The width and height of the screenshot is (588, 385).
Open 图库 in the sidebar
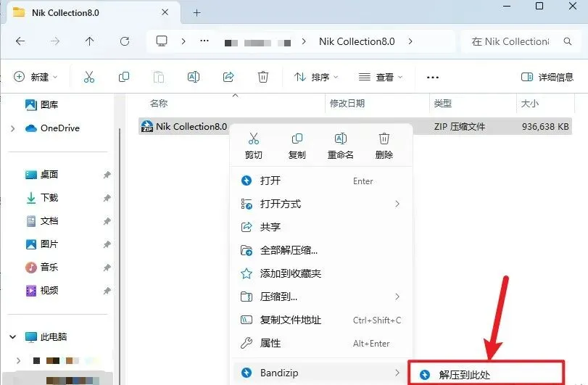coord(41,104)
